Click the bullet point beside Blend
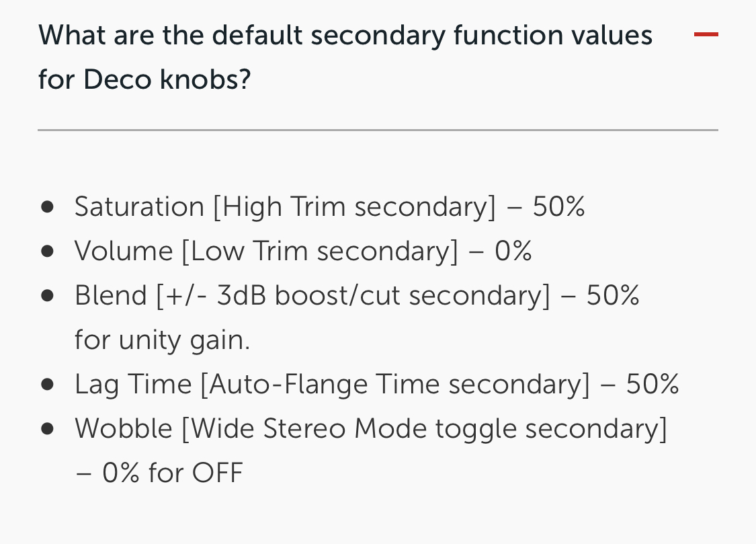Viewport: 756px width, 544px height. click(x=47, y=296)
